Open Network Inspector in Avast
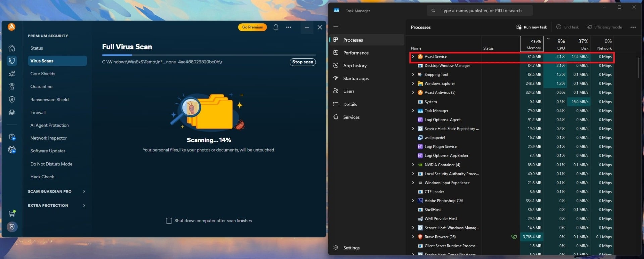 [57, 138]
